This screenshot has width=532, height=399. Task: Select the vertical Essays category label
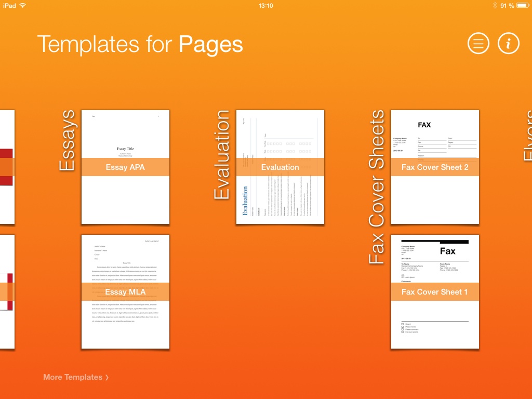[x=68, y=140]
